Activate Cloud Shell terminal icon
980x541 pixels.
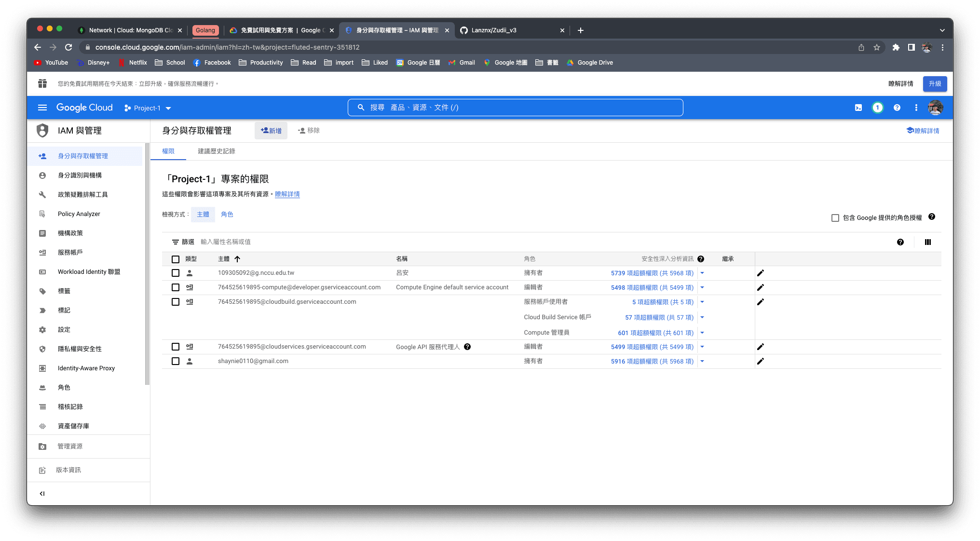click(x=858, y=108)
